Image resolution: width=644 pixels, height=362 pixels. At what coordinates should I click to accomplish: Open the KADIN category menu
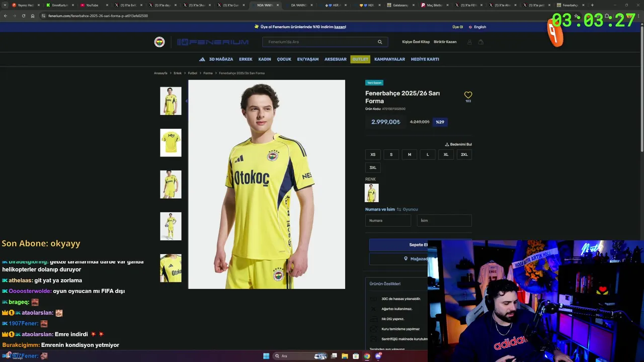[x=265, y=59]
